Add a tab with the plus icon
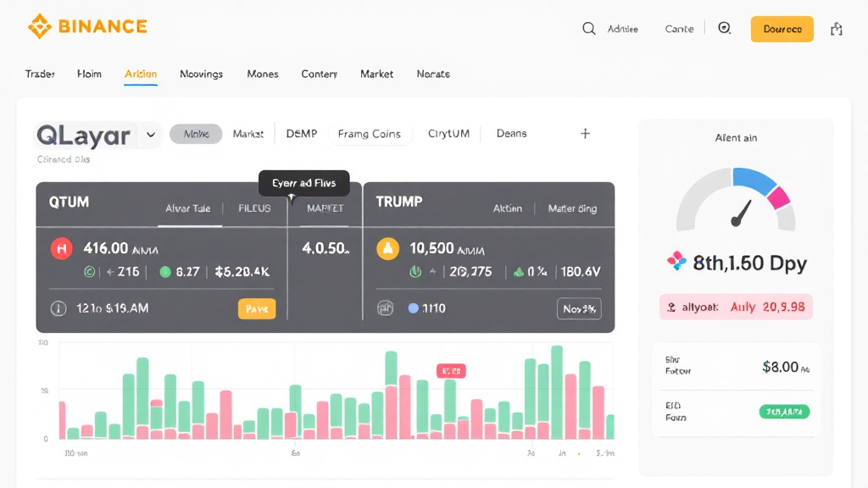Screen dimensions: 868x488 (x=585, y=133)
